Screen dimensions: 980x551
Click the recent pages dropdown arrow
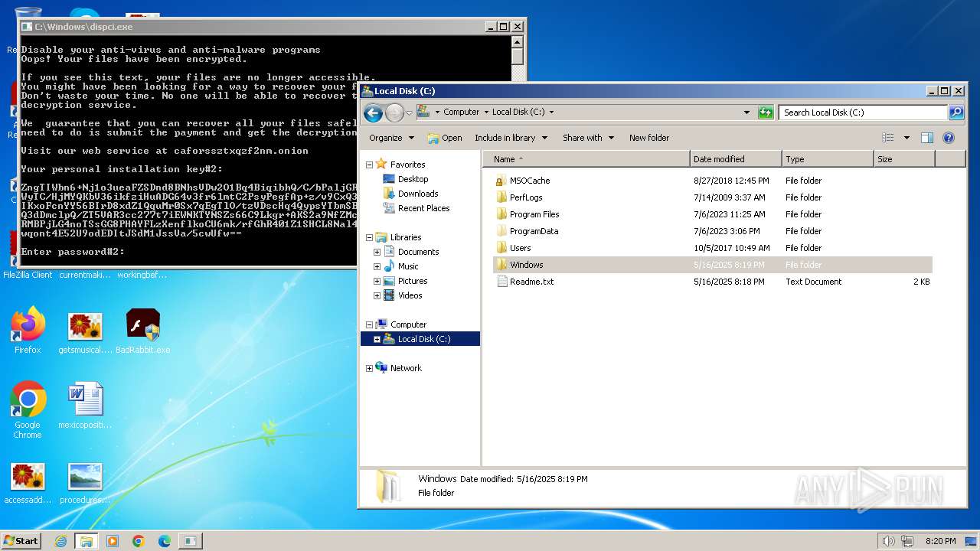point(409,112)
